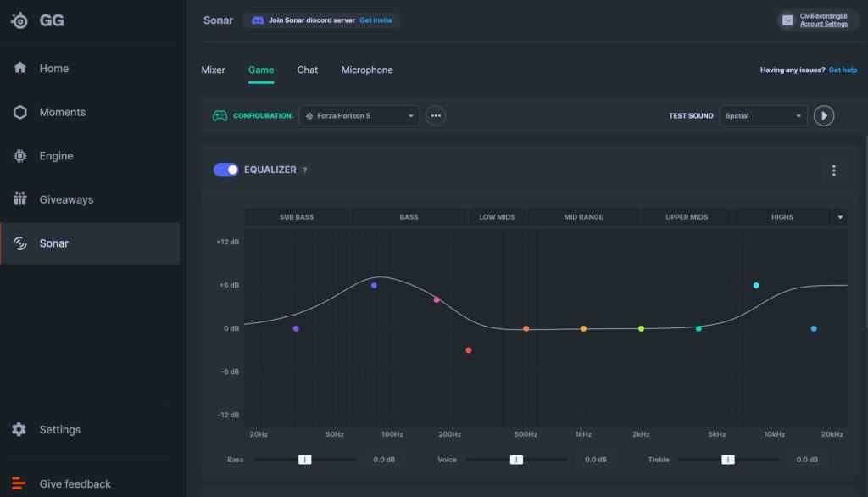Switch to the Mixer tab
Viewport: 868px width, 497px height.
pyautogui.click(x=214, y=70)
